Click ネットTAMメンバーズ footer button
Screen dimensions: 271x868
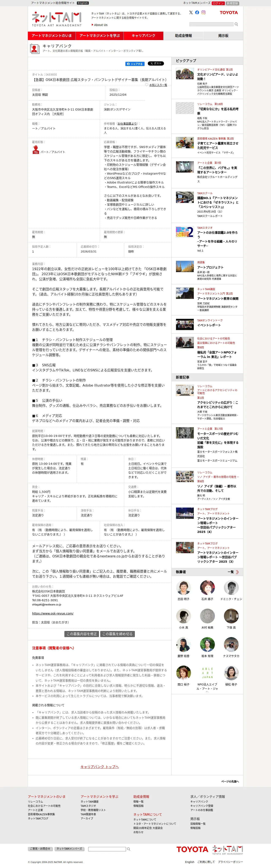point(69,849)
